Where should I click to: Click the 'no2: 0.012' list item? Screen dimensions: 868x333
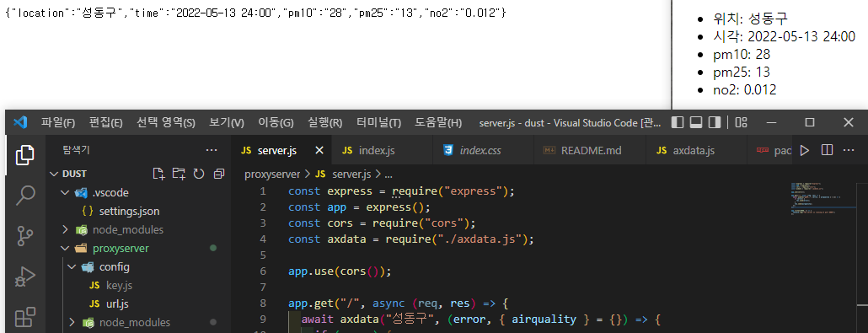tap(745, 89)
